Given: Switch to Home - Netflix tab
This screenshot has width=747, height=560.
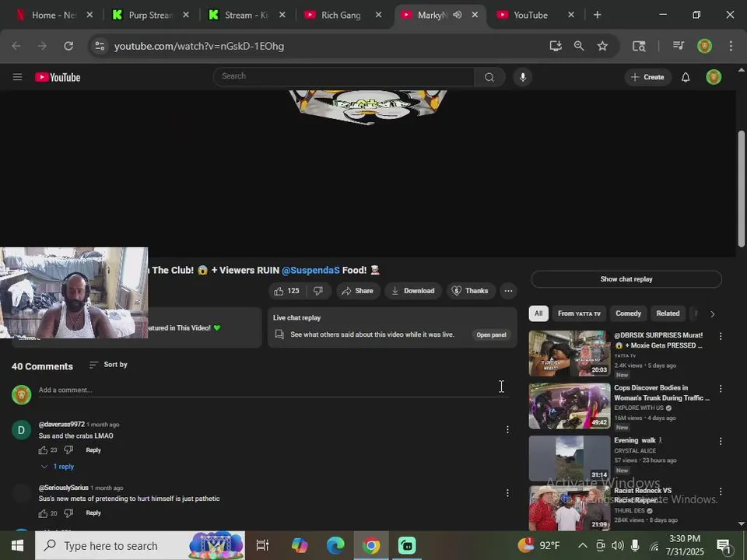Looking at the screenshot, I should coord(54,15).
